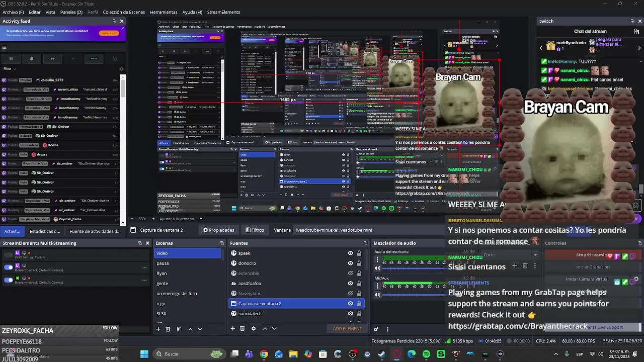Open Twitch chat community icon
This screenshot has height=362, width=644.
point(636,31)
